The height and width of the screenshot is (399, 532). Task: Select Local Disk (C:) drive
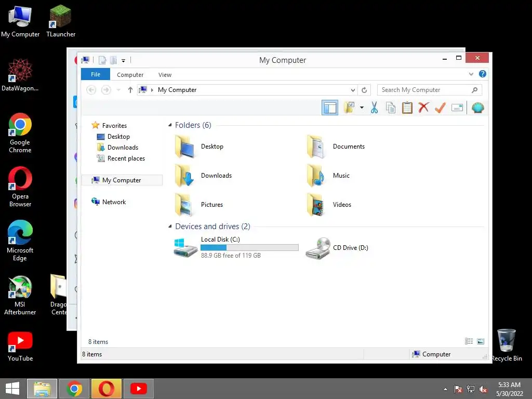pos(236,247)
